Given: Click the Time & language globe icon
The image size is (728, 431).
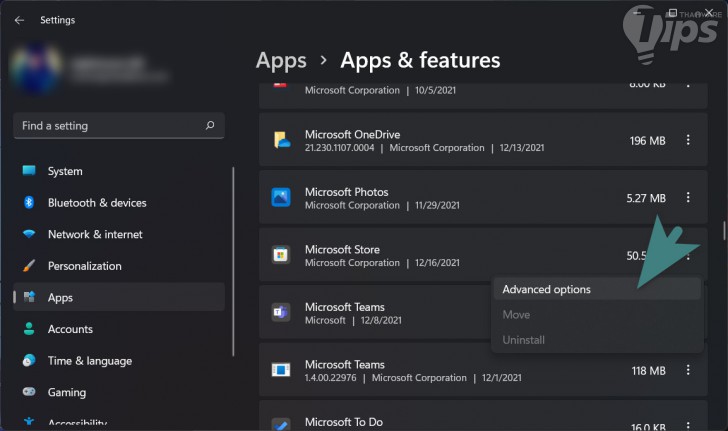Looking at the screenshot, I should pos(29,360).
